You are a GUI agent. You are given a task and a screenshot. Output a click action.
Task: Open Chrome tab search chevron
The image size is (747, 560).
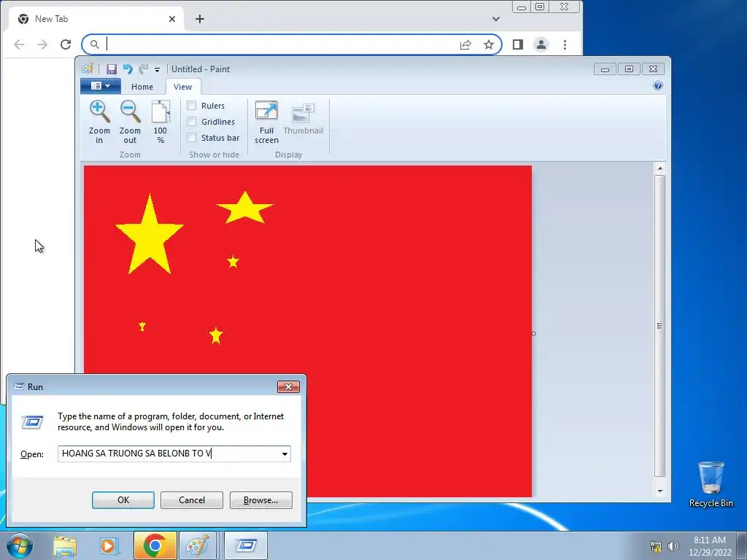click(496, 19)
